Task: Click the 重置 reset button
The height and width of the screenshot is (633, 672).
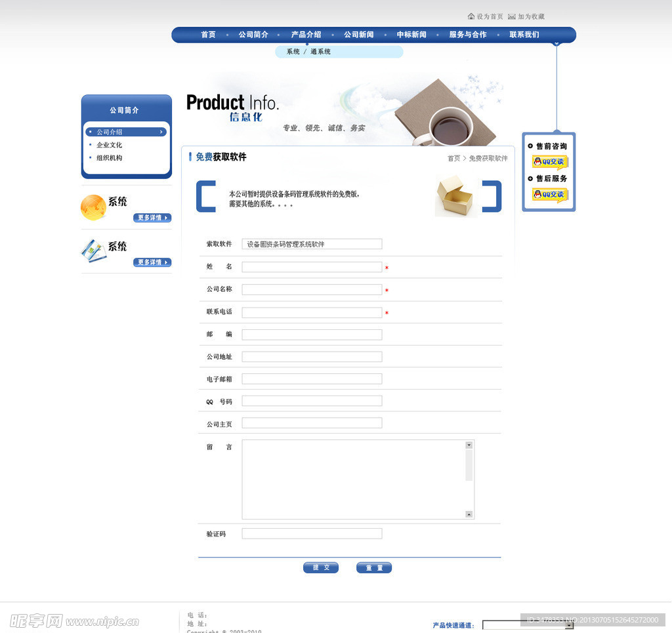Action: coord(374,567)
